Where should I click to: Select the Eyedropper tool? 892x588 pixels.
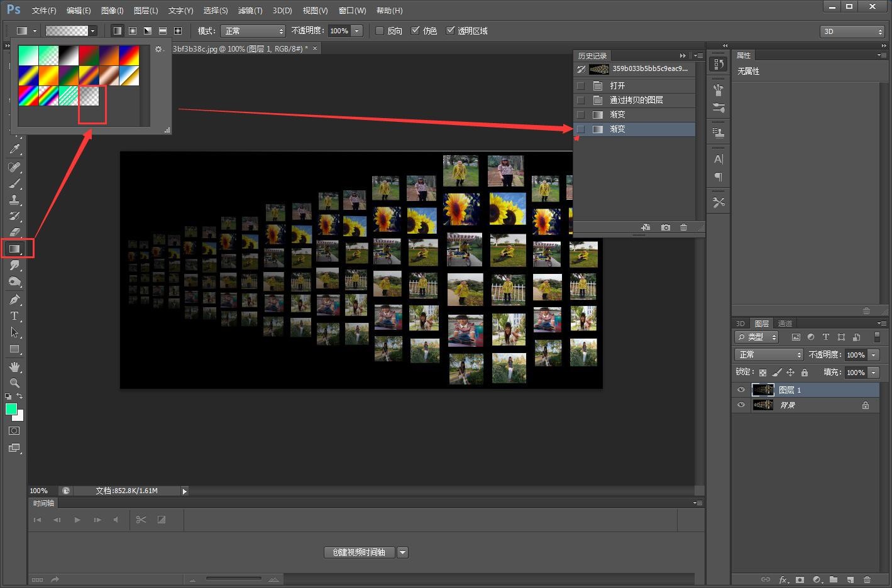14,150
